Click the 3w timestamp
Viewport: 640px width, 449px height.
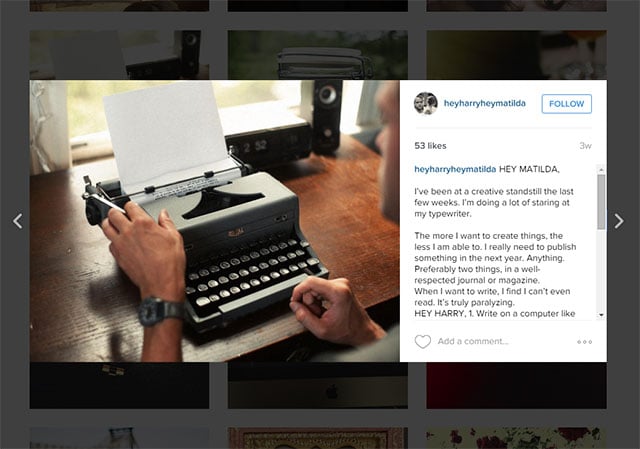(x=585, y=146)
